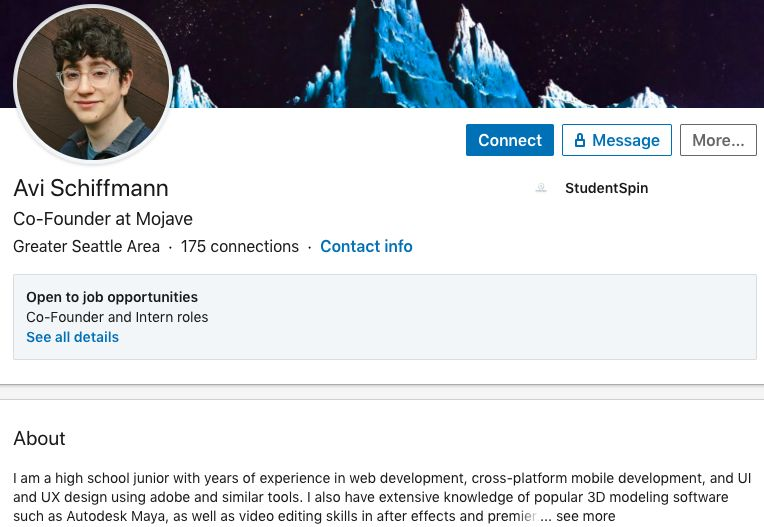Click the StudentSpin logo icon
764x527 pixels.
(x=541, y=188)
